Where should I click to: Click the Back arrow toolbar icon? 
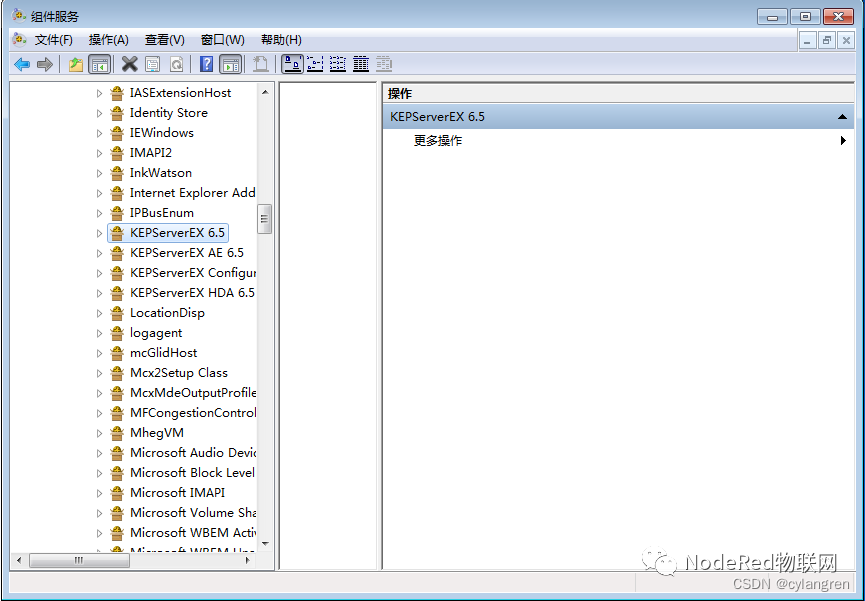coord(22,65)
